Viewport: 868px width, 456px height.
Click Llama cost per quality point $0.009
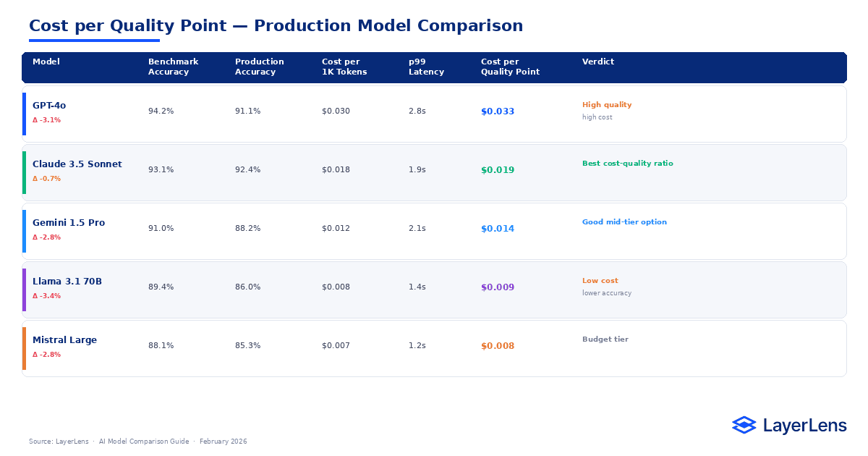(x=498, y=287)
